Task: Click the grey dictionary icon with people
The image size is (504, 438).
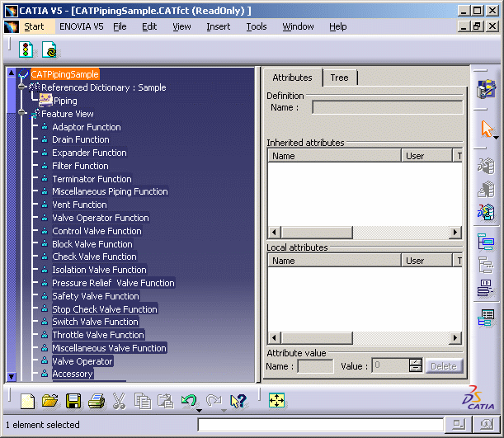Action: [x=486, y=166]
